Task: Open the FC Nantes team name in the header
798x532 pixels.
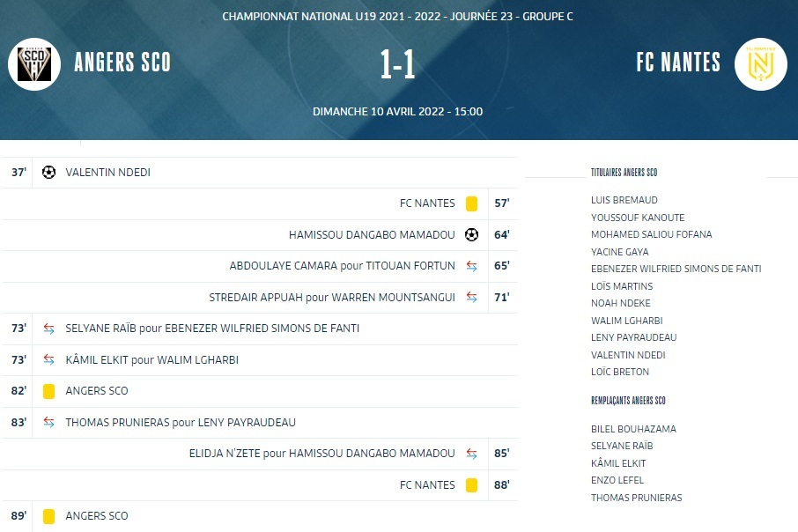Action: click(x=678, y=63)
